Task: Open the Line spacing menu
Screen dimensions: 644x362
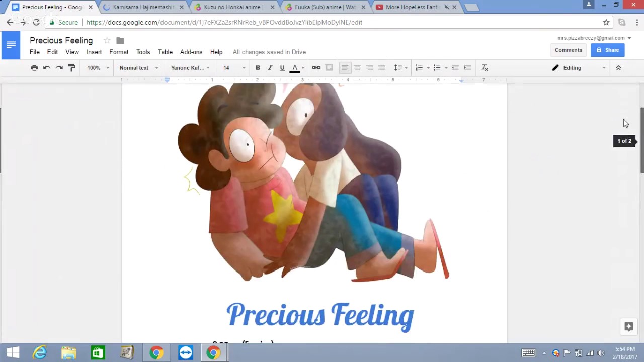Action: pyautogui.click(x=400, y=68)
